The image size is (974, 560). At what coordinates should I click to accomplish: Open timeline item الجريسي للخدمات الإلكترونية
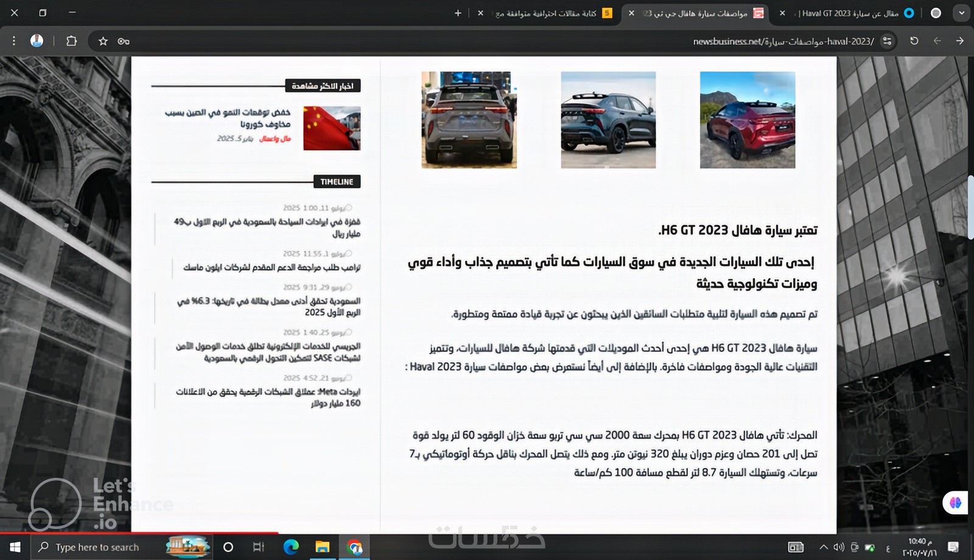pos(268,352)
